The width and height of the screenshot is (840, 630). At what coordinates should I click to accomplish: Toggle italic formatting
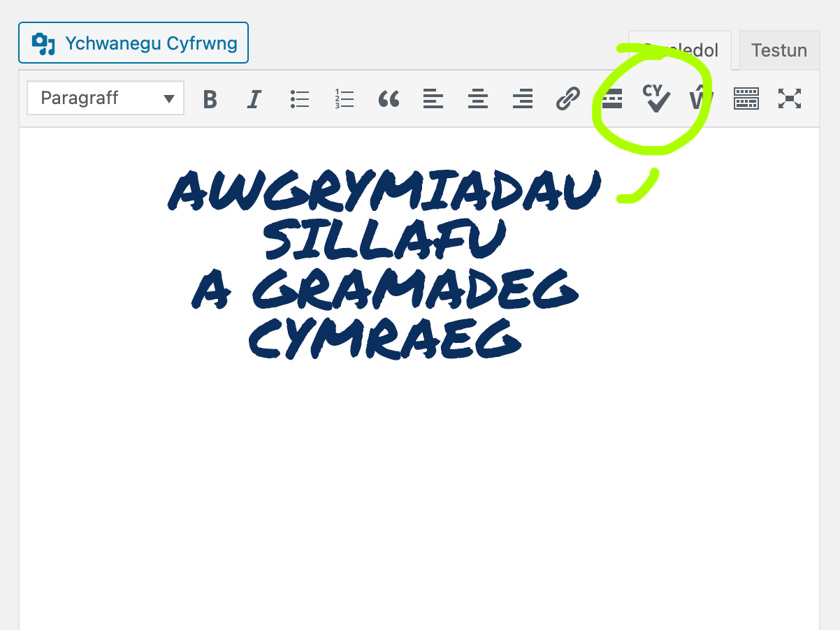point(254,99)
